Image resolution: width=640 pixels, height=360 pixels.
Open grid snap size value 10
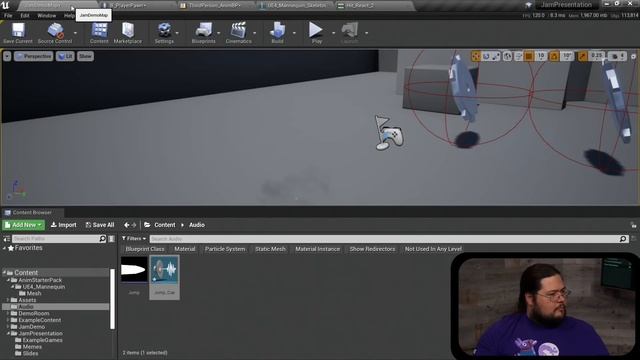[x=541, y=56]
